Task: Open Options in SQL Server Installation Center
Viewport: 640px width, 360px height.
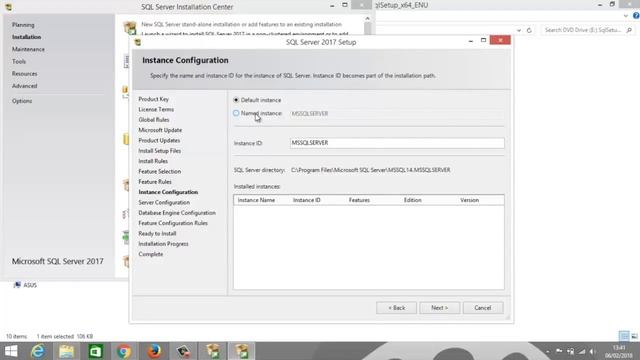Action: [22, 101]
